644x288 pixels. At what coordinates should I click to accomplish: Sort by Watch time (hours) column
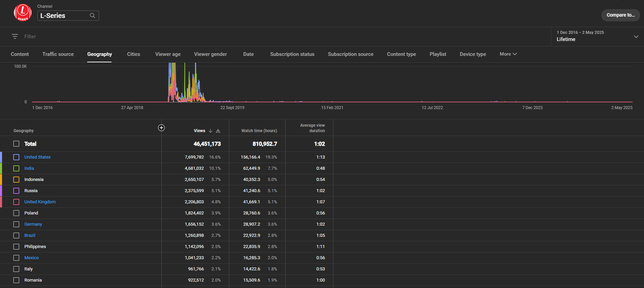pos(259,131)
